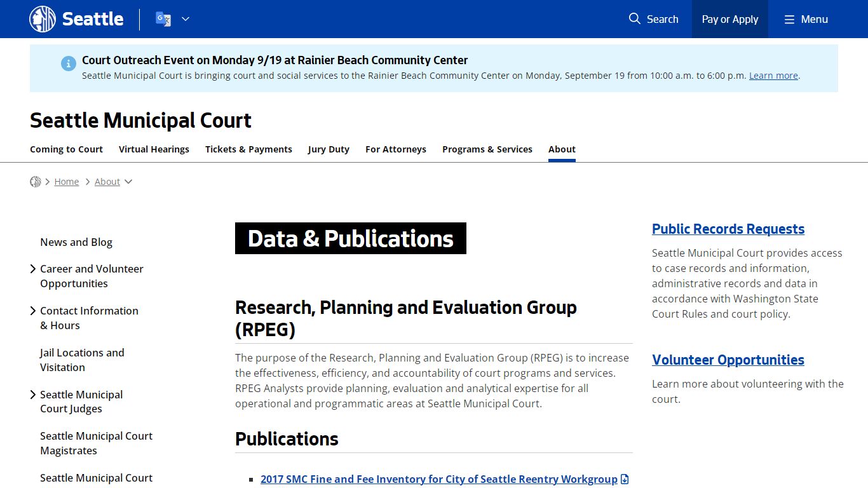The image size is (868, 488).
Task: Open the Virtual Hearings tab
Action: pos(154,149)
